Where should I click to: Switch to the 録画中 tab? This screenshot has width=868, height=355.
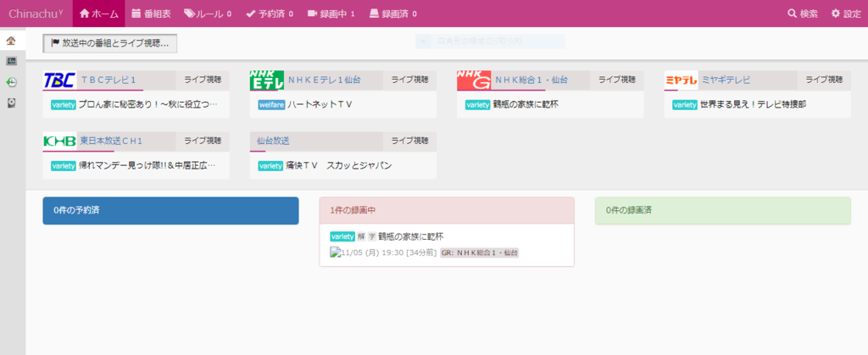(331, 14)
